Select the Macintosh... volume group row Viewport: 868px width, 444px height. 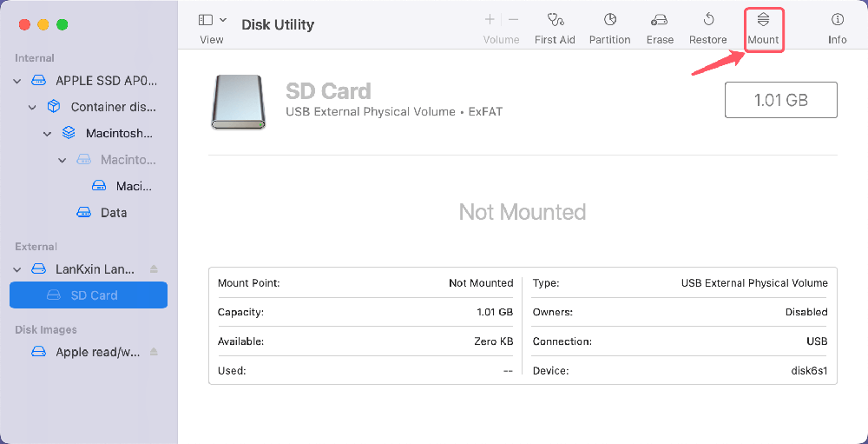[89, 134]
